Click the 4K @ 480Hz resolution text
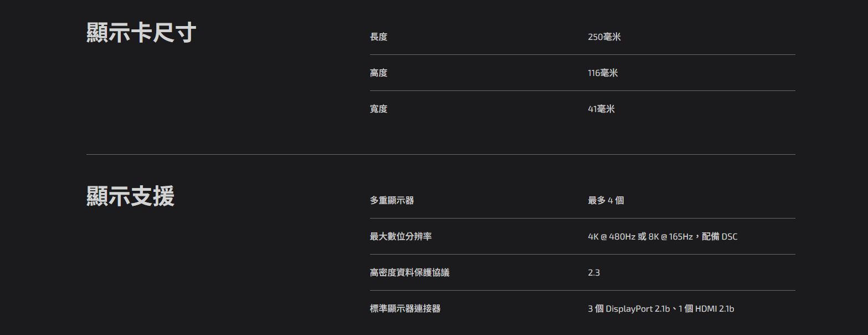This screenshot has width=868, height=335. click(x=612, y=237)
